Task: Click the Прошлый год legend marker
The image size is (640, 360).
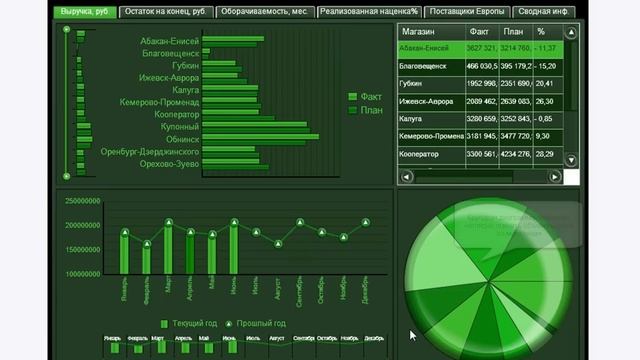Action: click(x=229, y=324)
